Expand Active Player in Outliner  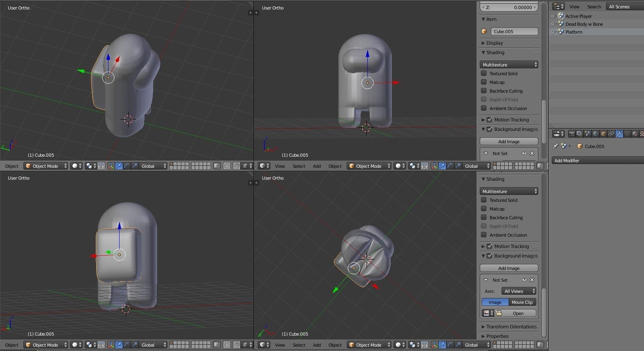pos(553,16)
